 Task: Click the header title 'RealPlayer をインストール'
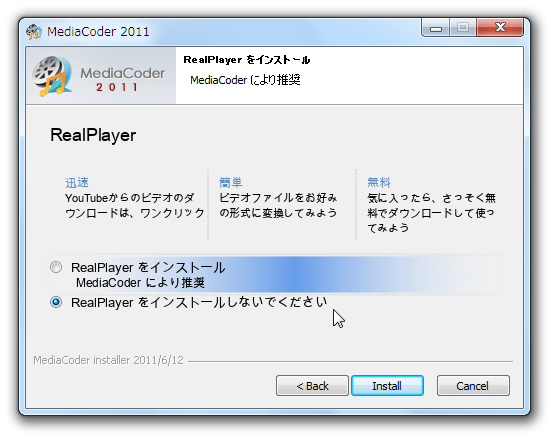click(247, 60)
